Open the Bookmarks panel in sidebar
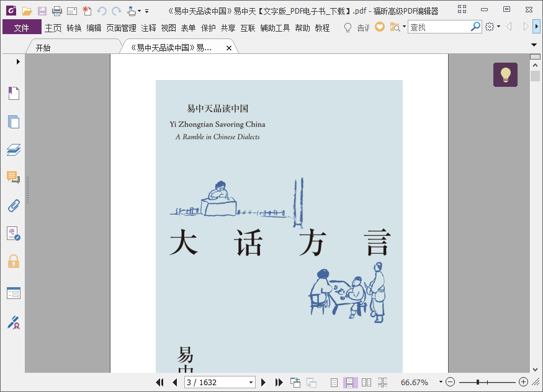The width and height of the screenshot is (543, 392). tap(14, 93)
